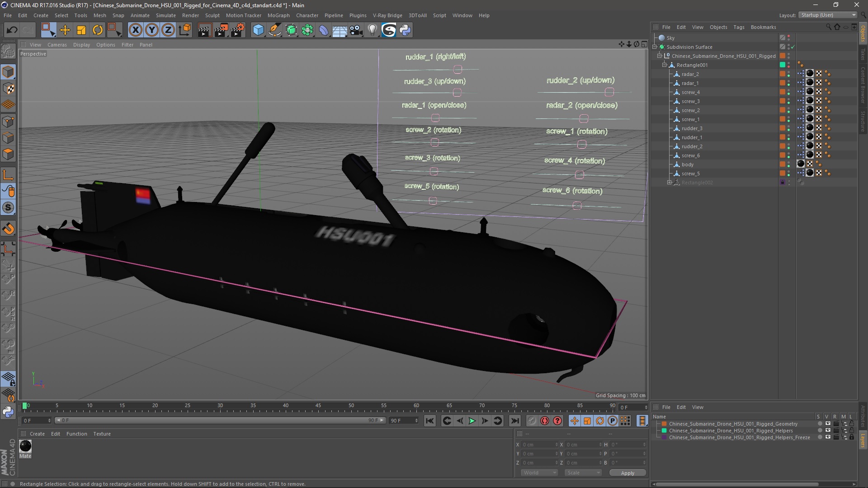Click the coordinate system icon

pos(184,30)
